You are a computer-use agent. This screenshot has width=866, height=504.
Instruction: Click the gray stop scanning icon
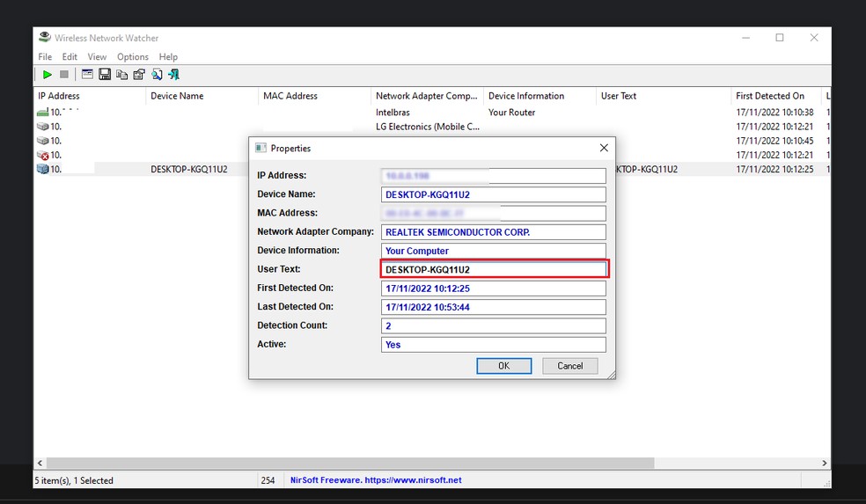coord(64,74)
